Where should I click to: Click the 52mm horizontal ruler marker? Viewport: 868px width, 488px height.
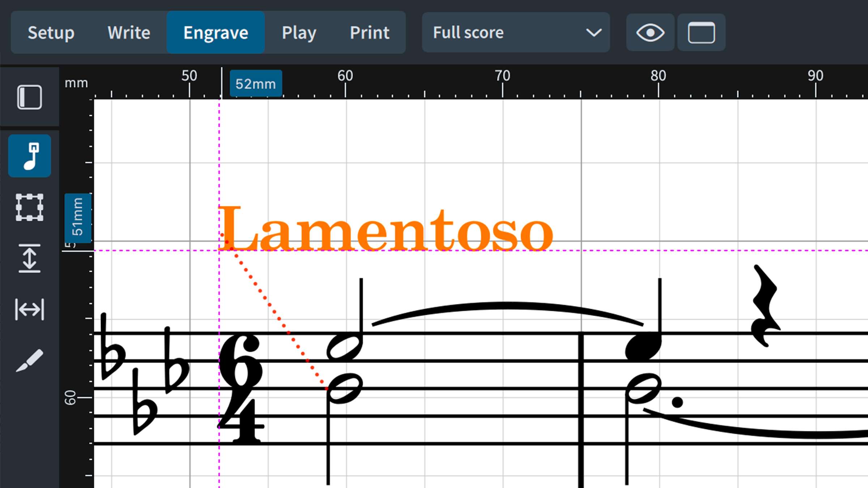pos(256,84)
